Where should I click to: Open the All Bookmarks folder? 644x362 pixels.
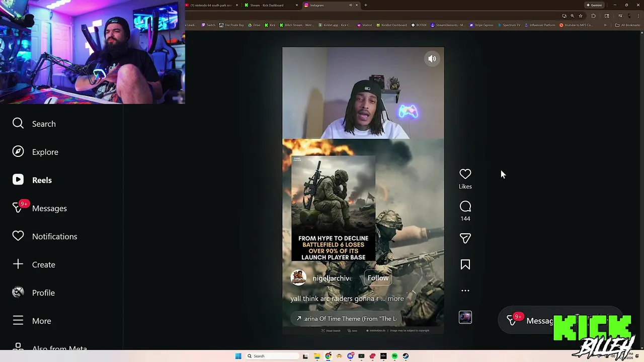627,25
